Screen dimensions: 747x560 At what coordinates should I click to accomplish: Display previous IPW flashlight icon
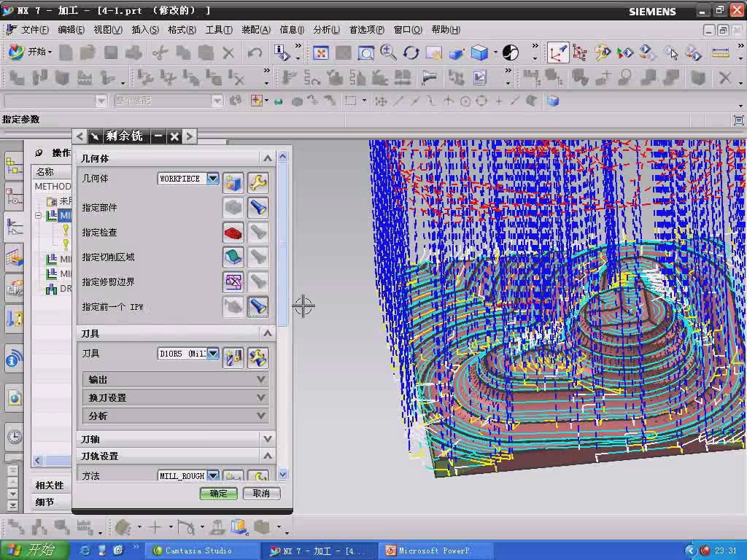click(x=258, y=307)
